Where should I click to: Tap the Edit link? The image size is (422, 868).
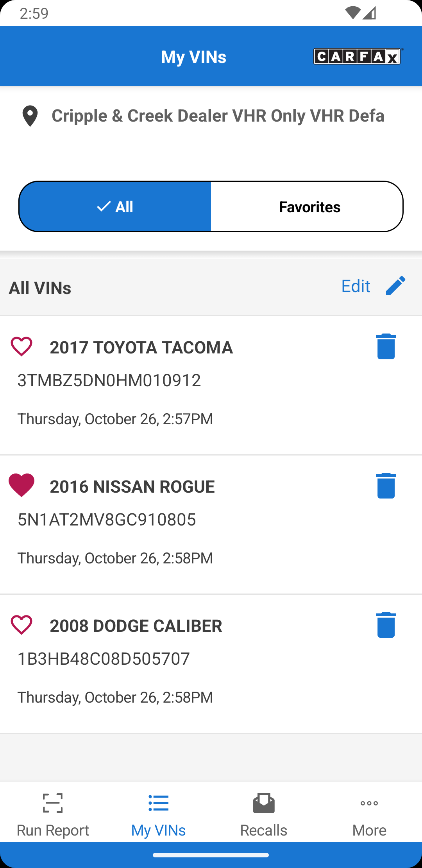click(356, 286)
